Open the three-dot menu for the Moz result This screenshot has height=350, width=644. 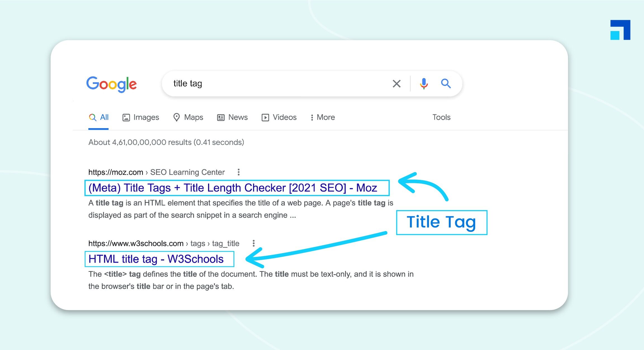pos(239,172)
